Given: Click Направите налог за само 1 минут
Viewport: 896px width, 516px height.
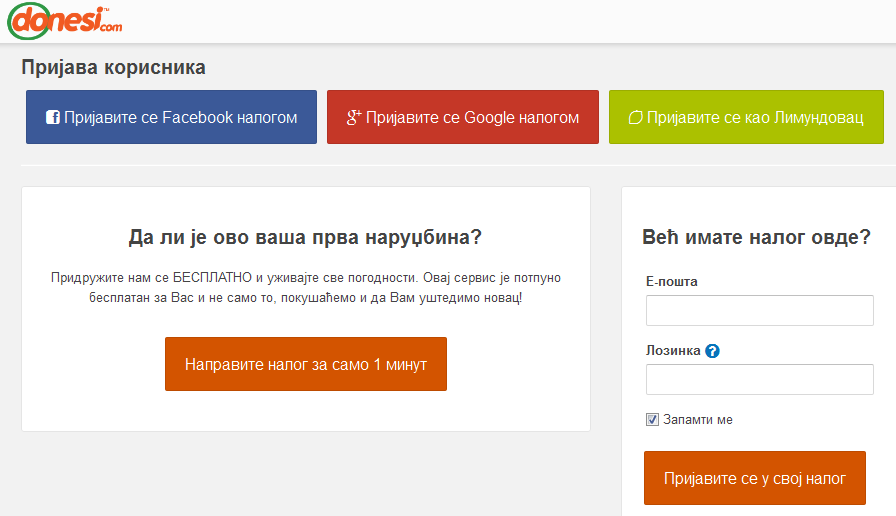Looking at the screenshot, I should pyautogui.click(x=306, y=364).
